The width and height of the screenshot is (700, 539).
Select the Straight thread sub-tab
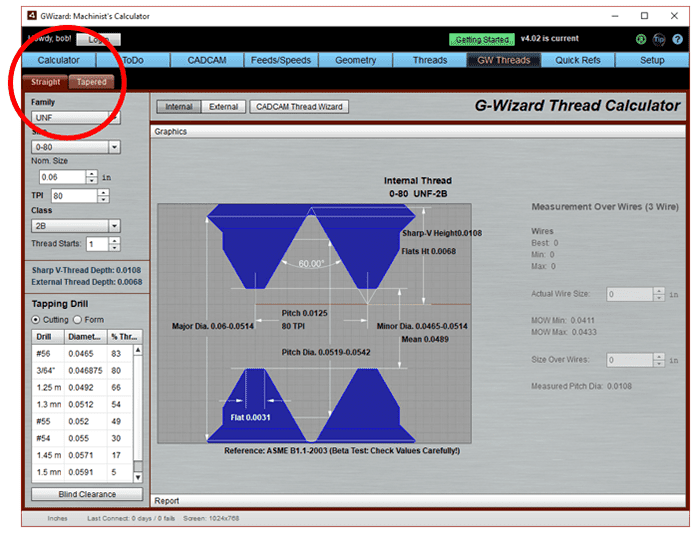46,82
